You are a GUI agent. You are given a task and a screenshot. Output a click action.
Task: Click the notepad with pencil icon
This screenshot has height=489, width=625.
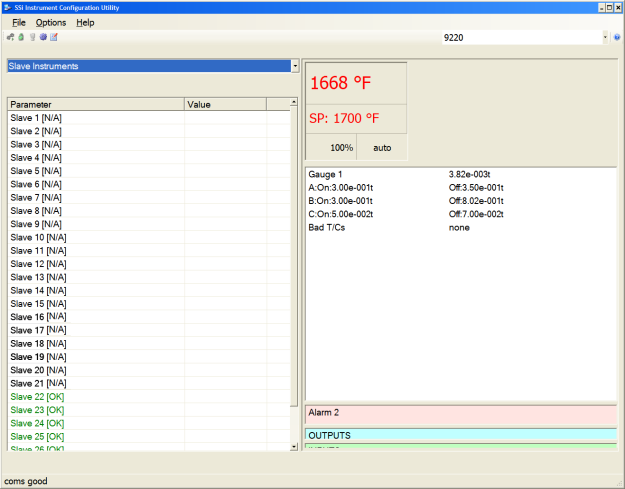[x=54, y=37]
